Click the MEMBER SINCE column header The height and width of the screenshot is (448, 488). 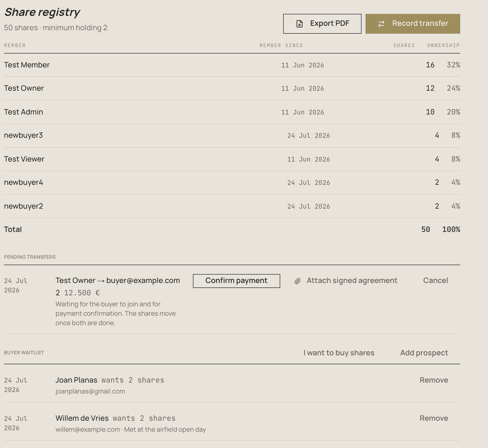pos(281,45)
